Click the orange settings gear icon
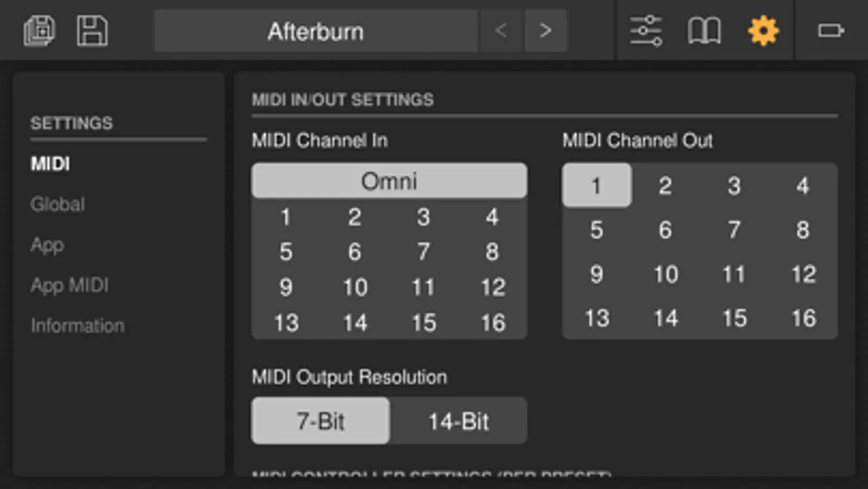Viewport: 868px width, 489px height. pos(763,30)
